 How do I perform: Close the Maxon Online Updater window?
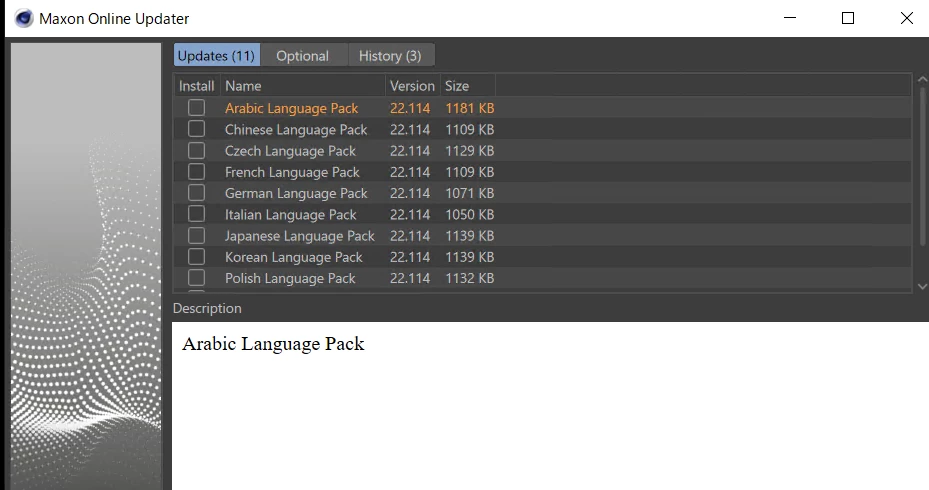point(906,18)
